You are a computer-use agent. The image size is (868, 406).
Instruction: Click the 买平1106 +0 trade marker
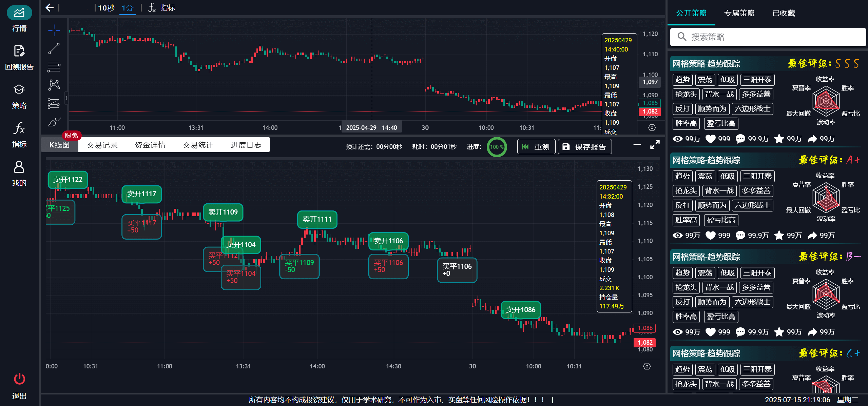(x=457, y=270)
